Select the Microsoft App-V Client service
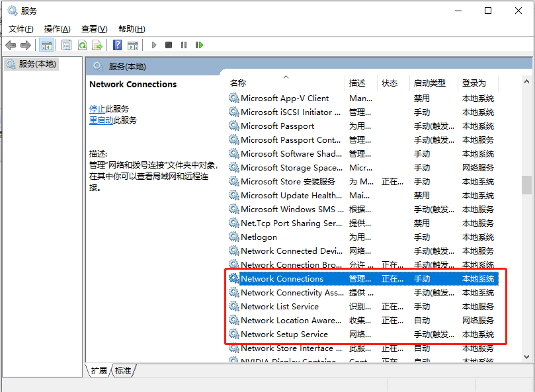 click(x=363, y=98)
